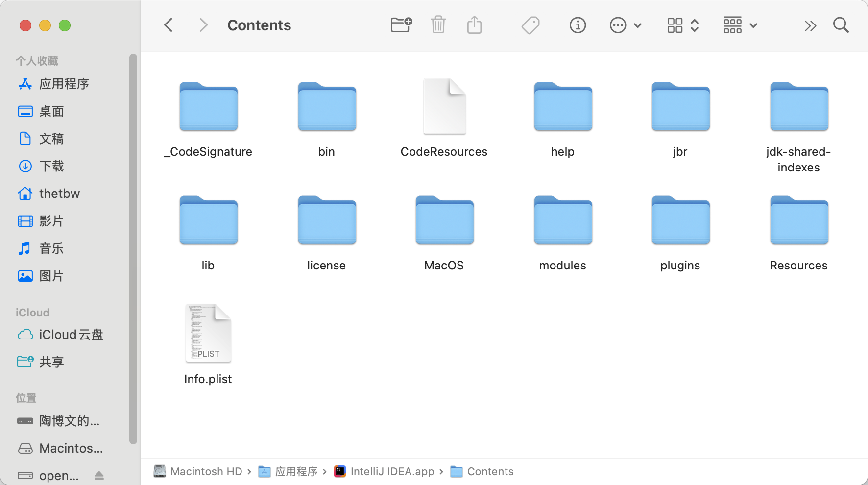Open the Get Info toolbar icon
The height and width of the screenshot is (485, 868).
(578, 25)
